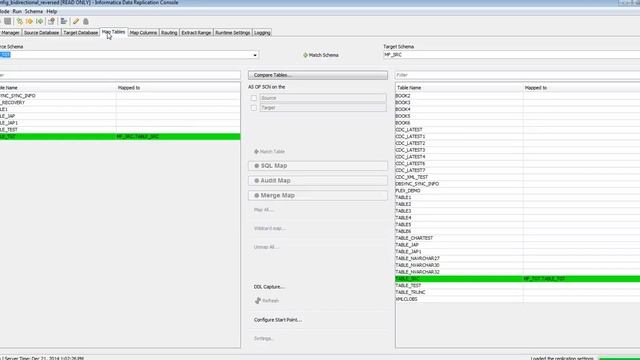Click the gray save icon in toolbar
The width and height of the screenshot is (640, 360).
(x=8, y=21)
